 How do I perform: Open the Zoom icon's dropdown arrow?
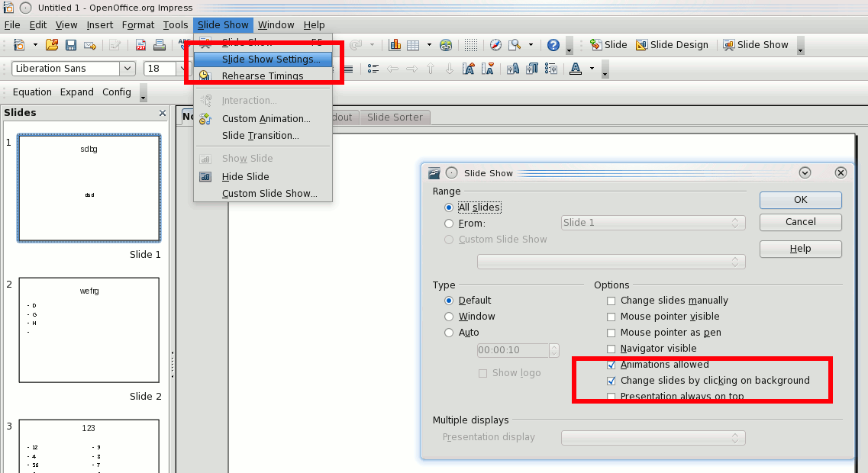click(x=531, y=45)
